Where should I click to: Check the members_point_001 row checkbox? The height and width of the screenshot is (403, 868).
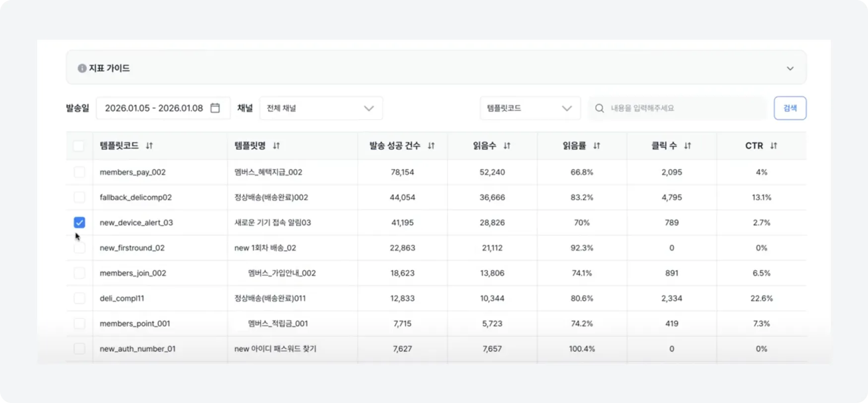(79, 324)
